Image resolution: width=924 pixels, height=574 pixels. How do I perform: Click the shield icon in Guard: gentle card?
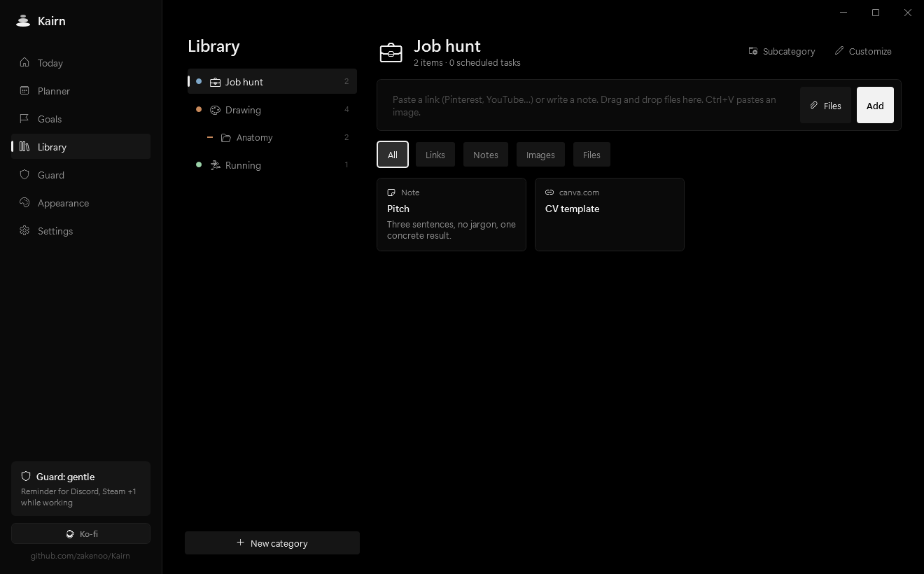click(26, 476)
